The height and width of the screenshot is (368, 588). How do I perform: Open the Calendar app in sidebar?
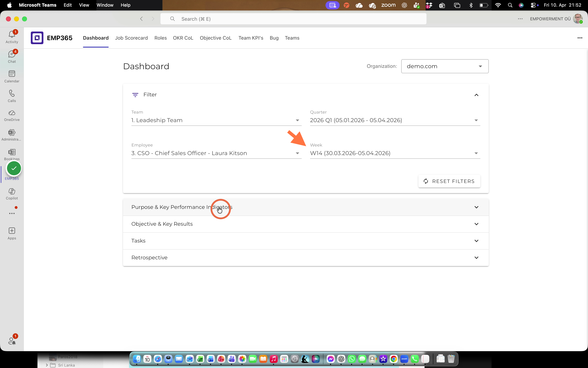coord(12,76)
